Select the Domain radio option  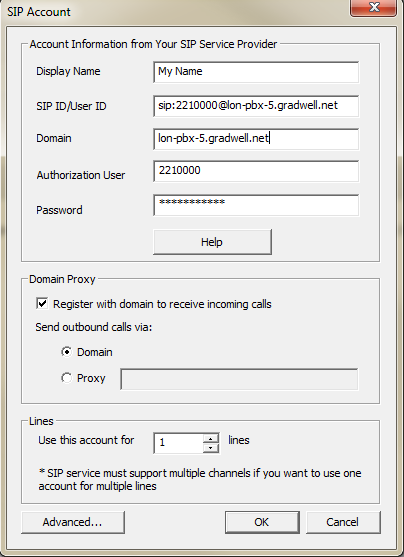pyautogui.click(x=66, y=352)
